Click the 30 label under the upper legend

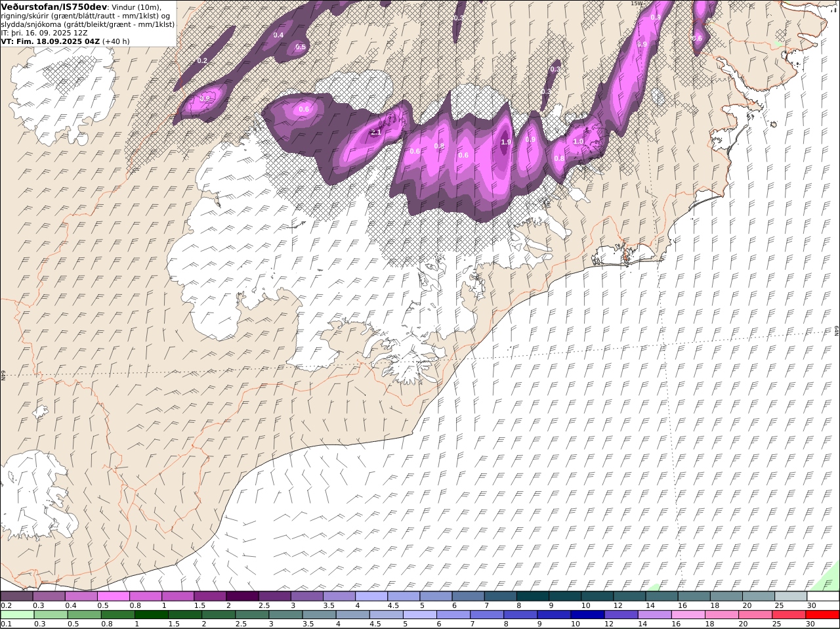812,605
